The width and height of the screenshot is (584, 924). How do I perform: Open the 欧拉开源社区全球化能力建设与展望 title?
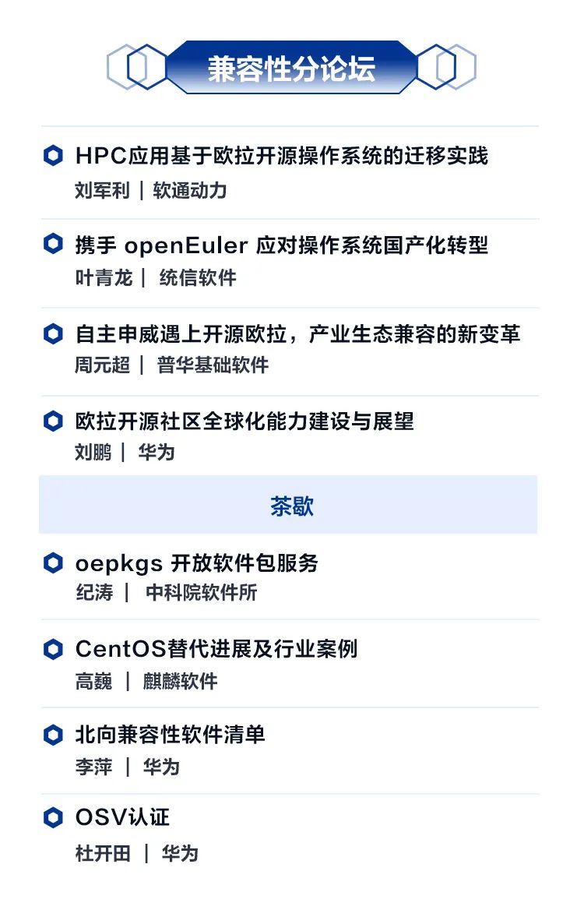pos(245,421)
